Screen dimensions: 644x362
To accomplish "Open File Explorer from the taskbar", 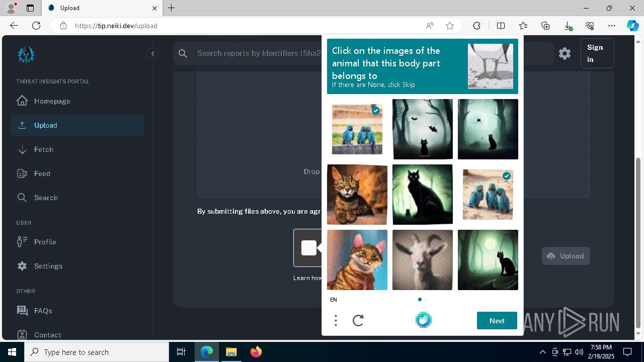I will [x=231, y=352].
